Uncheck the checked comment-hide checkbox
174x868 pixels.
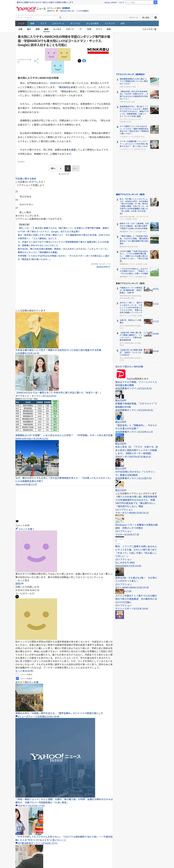point(17,679)
